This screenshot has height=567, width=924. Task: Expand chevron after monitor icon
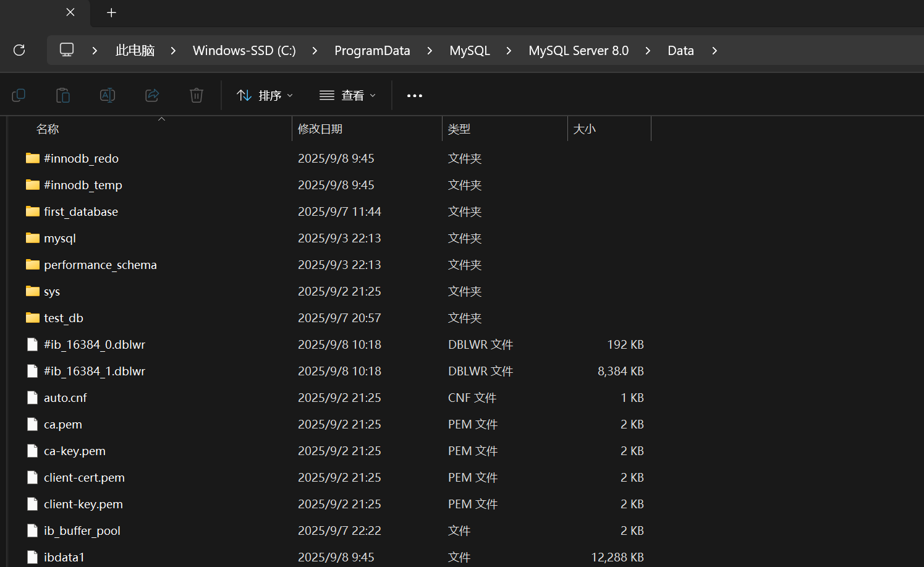tap(95, 50)
